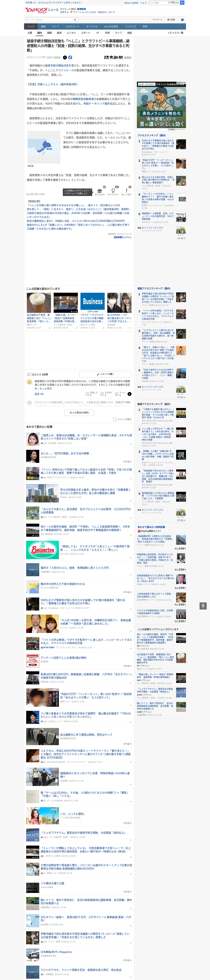Open the クスリのアオキ article link
Image resolution: width=210 pixels, height=980 pixels.
coord(81,970)
